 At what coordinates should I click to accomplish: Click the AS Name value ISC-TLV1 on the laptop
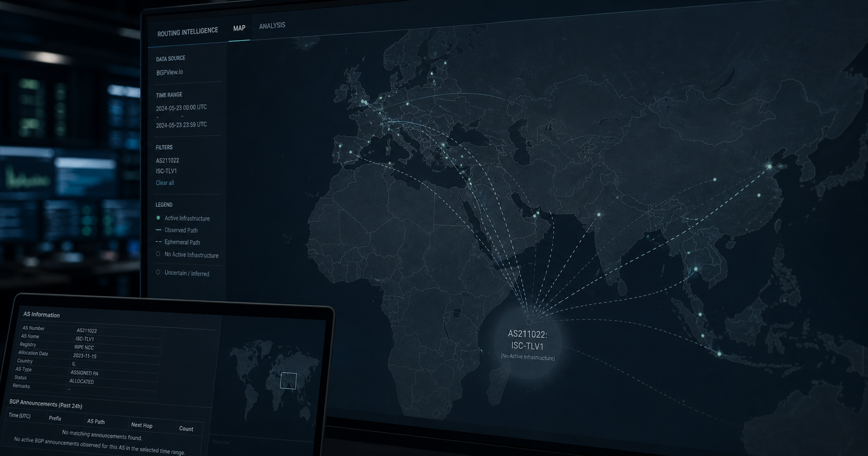[85, 339]
